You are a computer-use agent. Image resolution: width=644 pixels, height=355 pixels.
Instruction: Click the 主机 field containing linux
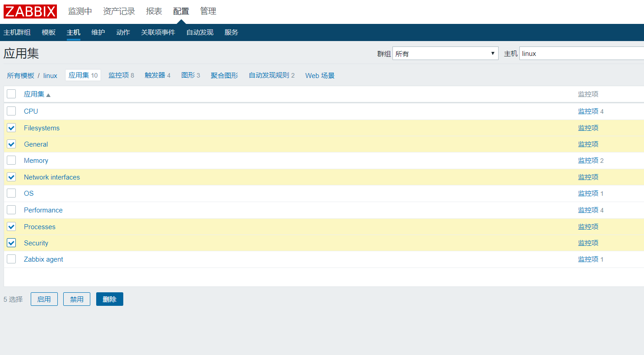point(582,53)
